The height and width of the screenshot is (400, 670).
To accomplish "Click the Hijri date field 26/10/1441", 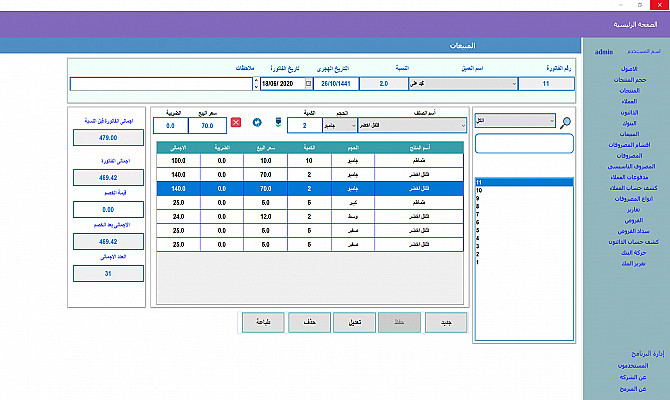I will point(336,84).
